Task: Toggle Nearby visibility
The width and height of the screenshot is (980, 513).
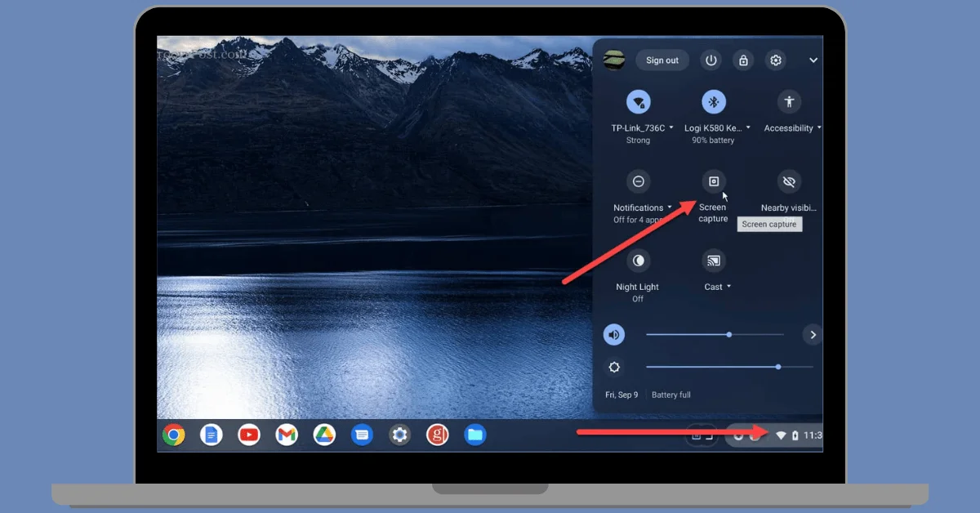Action: [788, 181]
